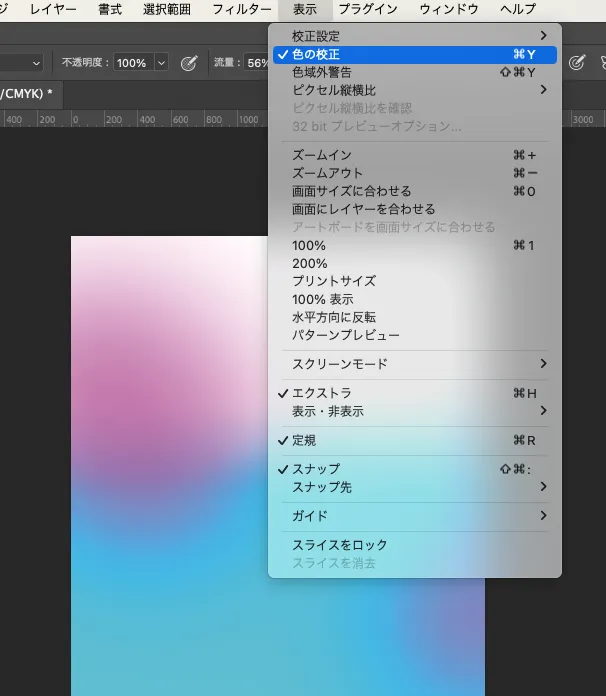
Task: Close the 表示 menu in menu bar
Action: [x=305, y=9]
